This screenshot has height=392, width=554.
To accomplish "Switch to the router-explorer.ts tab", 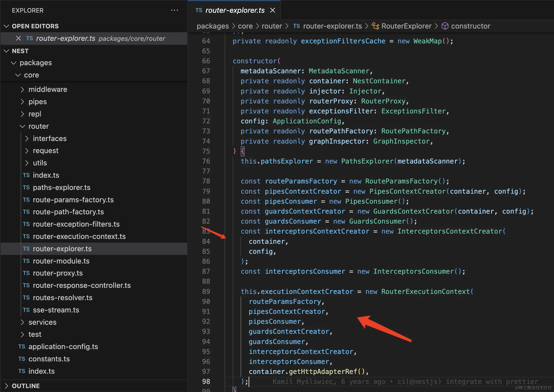I will tap(235, 10).
